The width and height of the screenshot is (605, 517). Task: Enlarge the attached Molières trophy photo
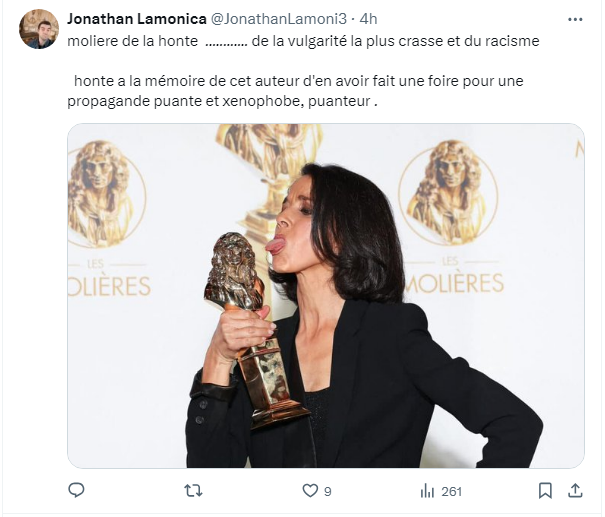(326, 296)
